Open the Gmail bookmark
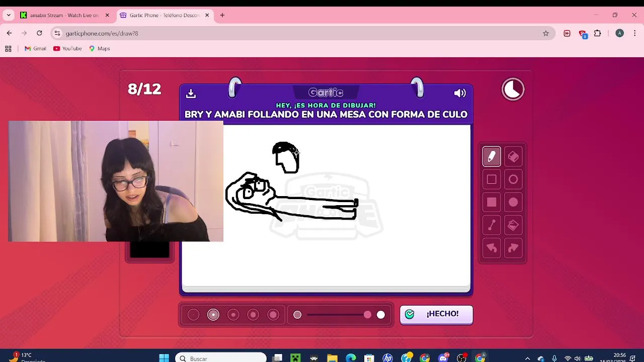Screen dimensions: 644x362 pyautogui.click(x=35, y=49)
